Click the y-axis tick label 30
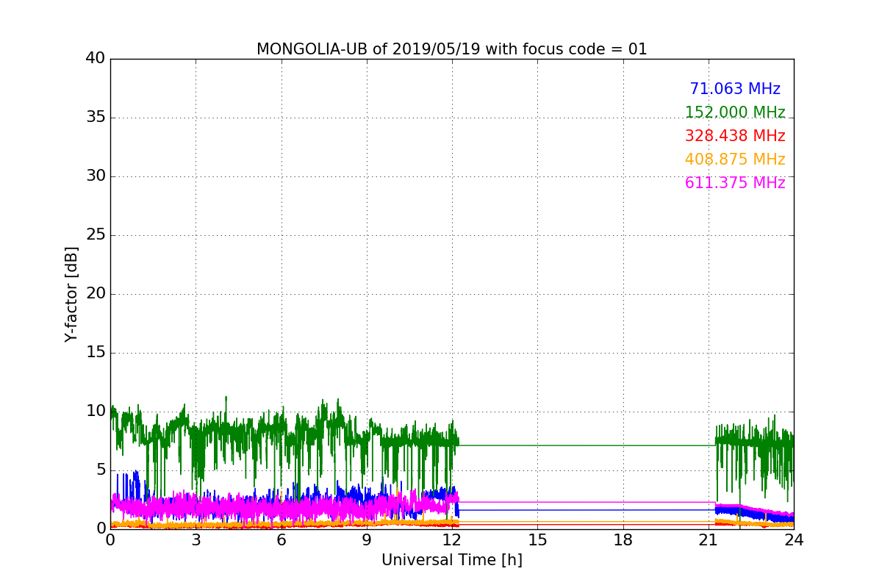Viewport: 882px width, 588px height. click(x=96, y=176)
